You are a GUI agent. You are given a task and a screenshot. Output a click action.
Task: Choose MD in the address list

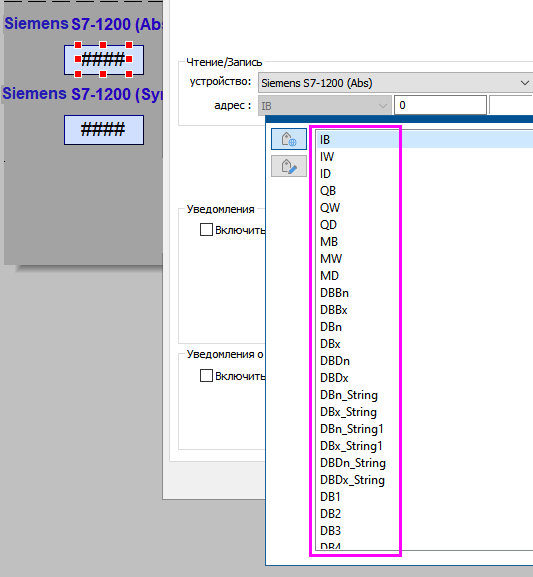[x=425, y=276]
